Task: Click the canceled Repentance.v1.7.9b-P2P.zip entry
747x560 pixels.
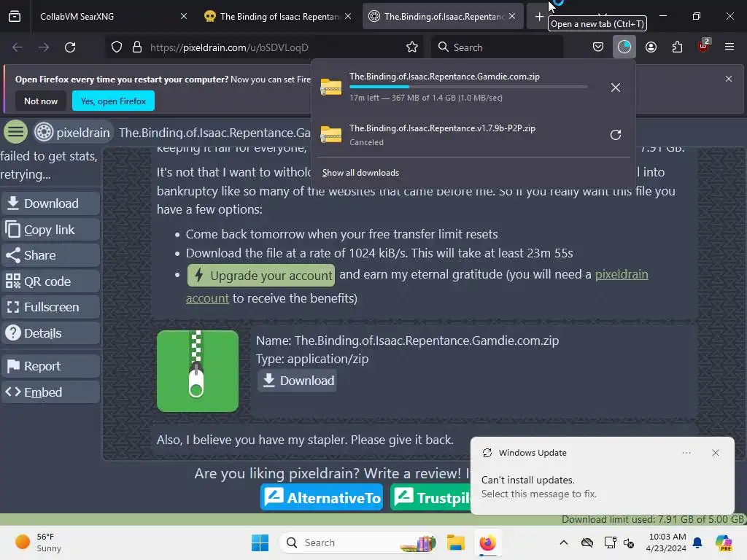Action: 455,134
